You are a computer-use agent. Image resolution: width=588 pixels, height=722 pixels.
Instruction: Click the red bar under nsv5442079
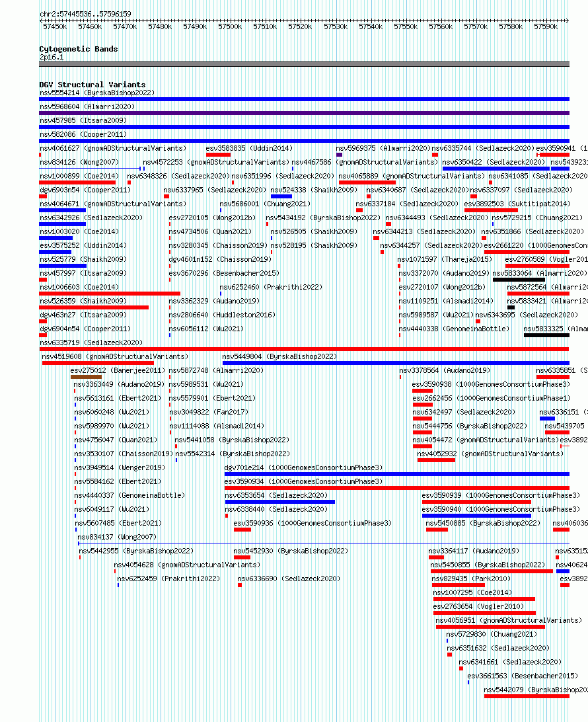point(527,696)
